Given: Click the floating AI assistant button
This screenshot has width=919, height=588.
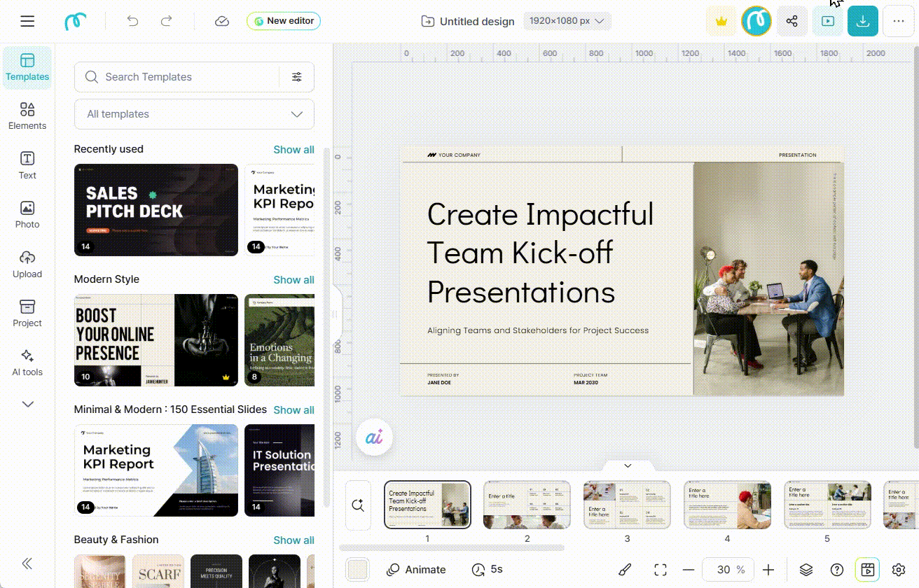Looking at the screenshot, I should (x=374, y=437).
